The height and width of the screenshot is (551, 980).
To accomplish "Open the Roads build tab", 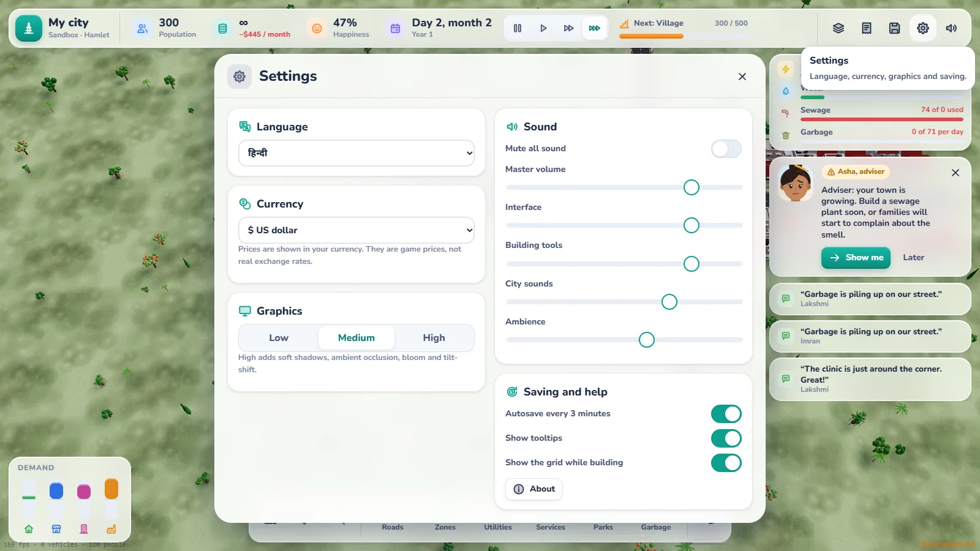I will click(x=393, y=527).
